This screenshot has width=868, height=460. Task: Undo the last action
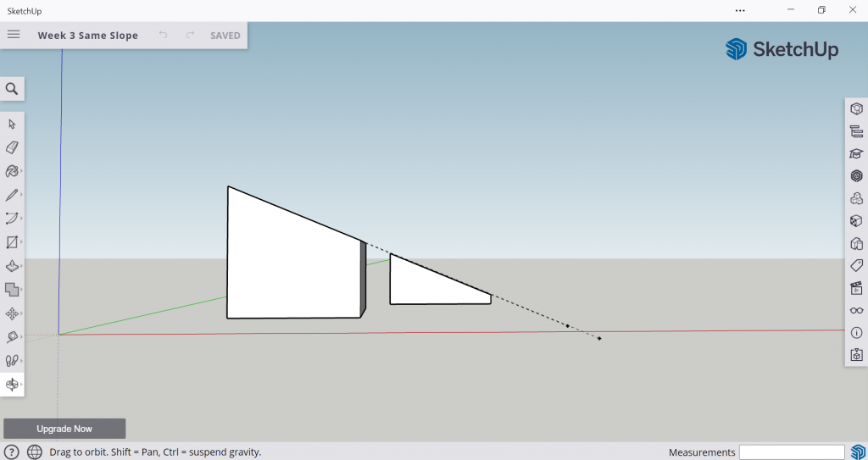(x=164, y=35)
